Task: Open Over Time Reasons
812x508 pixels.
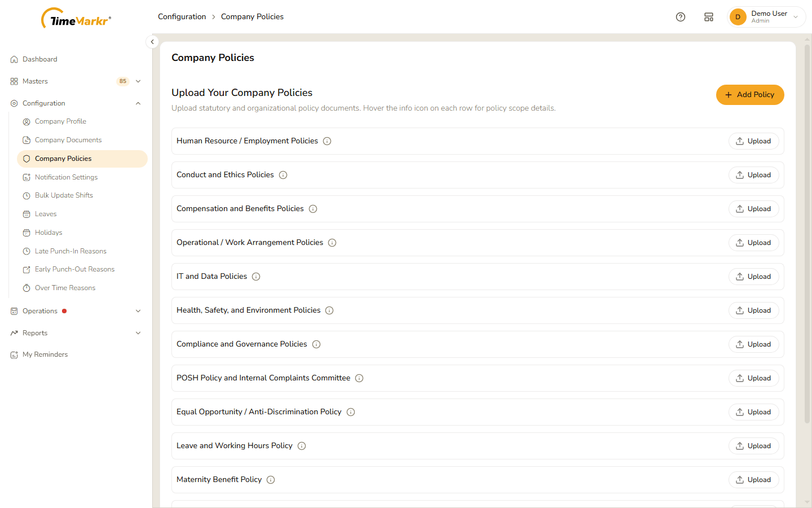Action: (x=65, y=288)
